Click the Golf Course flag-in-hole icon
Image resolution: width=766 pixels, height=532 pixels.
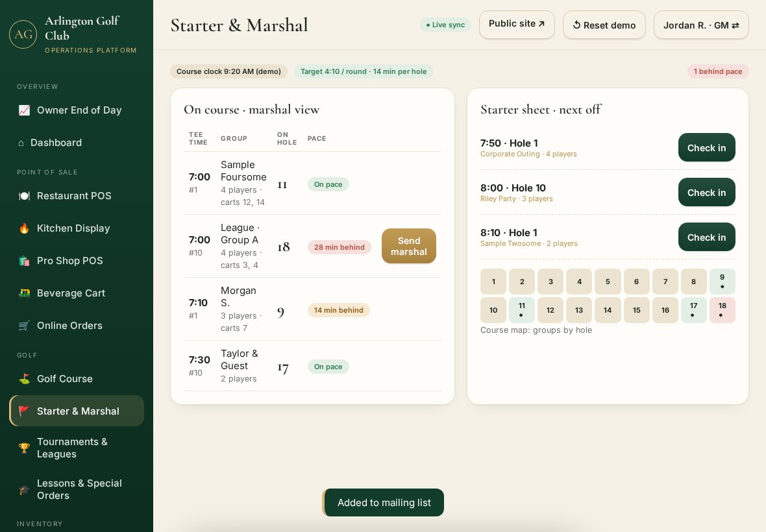(x=24, y=379)
